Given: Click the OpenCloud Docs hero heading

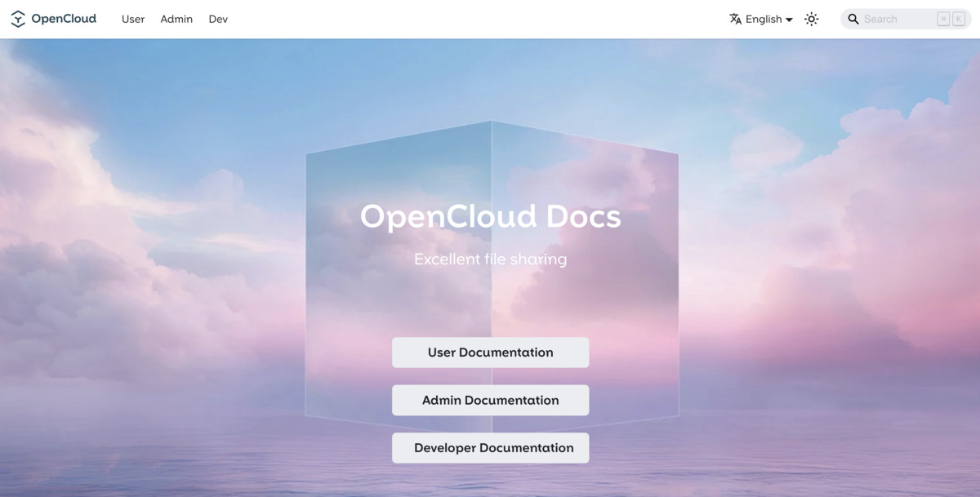Looking at the screenshot, I should click(x=490, y=217).
